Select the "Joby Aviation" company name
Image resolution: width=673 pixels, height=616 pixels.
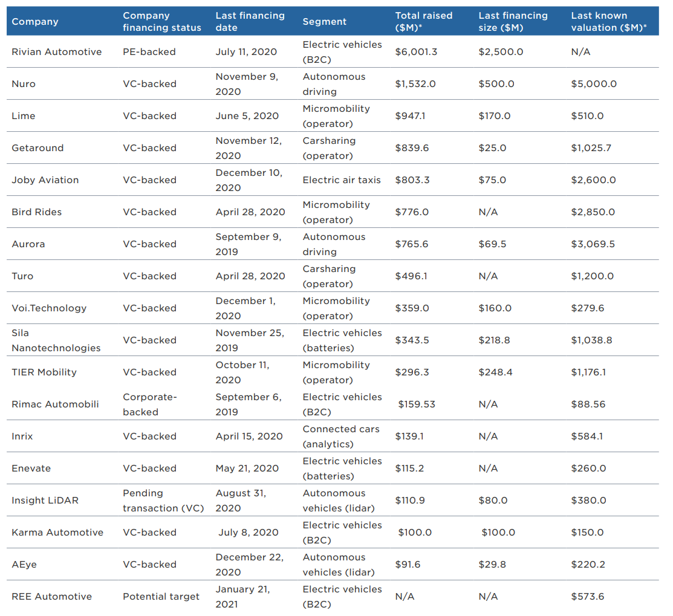(x=45, y=180)
